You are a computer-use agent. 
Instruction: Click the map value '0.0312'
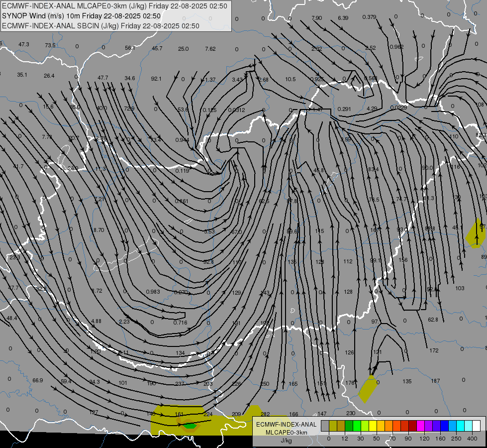236,110
